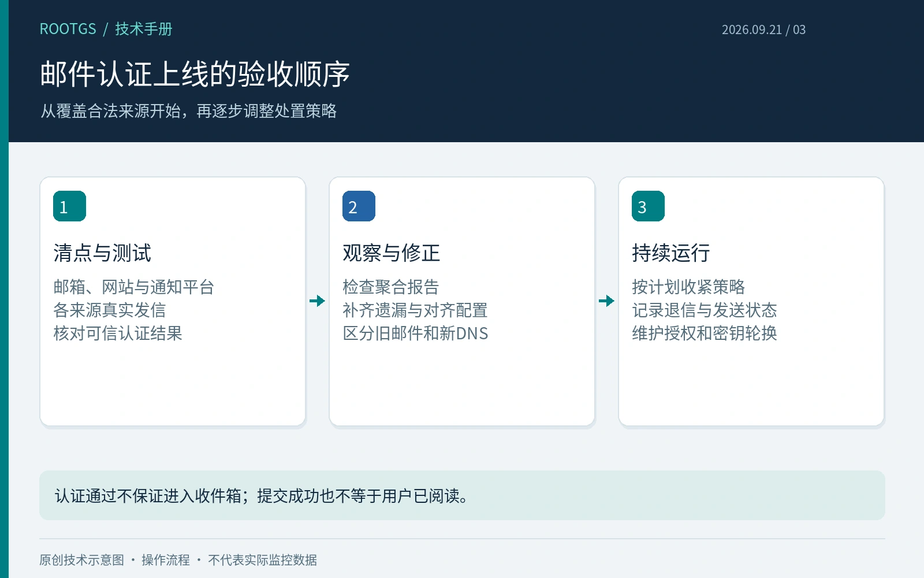Click the line 邮箱、网站与通知平台
Image resolution: width=924 pixels, height=578 pixels.
coord(134,287)
